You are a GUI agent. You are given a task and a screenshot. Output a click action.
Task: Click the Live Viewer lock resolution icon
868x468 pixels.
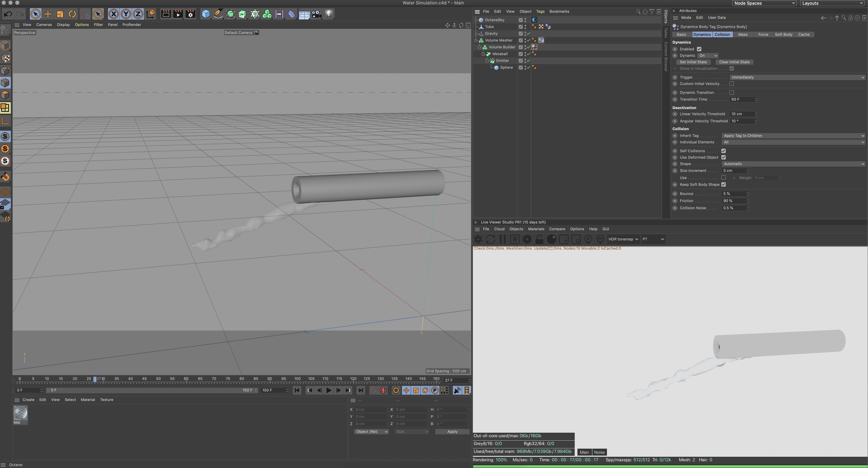539,239
